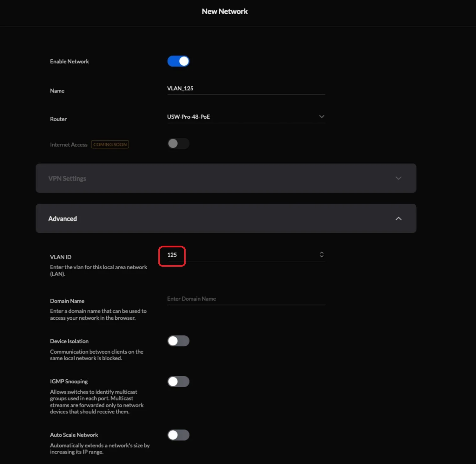Click the VLAN ID label

[x=61, y=257]
